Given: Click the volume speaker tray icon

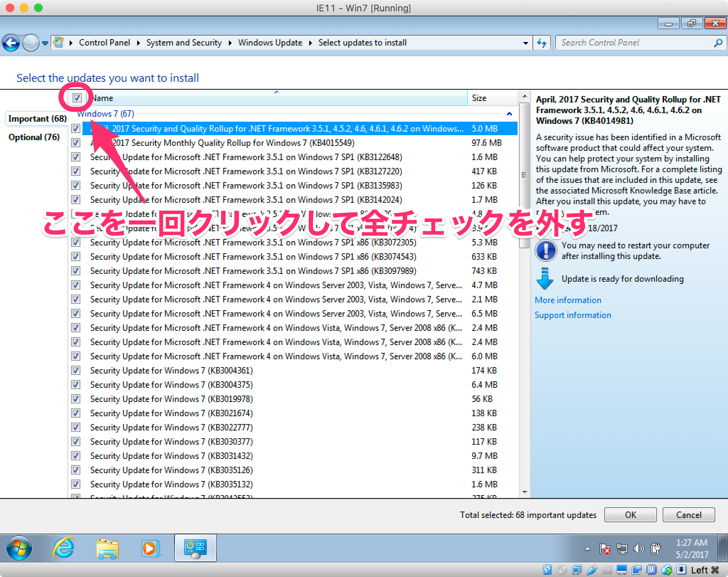Looking at the screenshot, I should pos(639,549).
